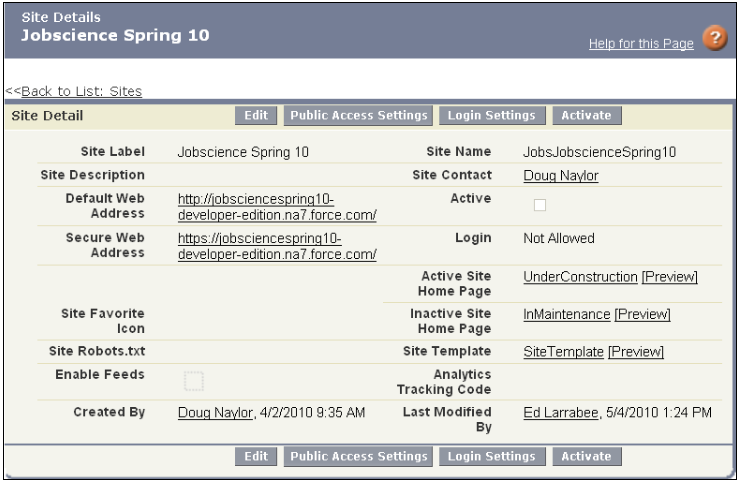The image size is (741, 483).
Task: Toggle the Active checkbox
Action: click(540, 205)
